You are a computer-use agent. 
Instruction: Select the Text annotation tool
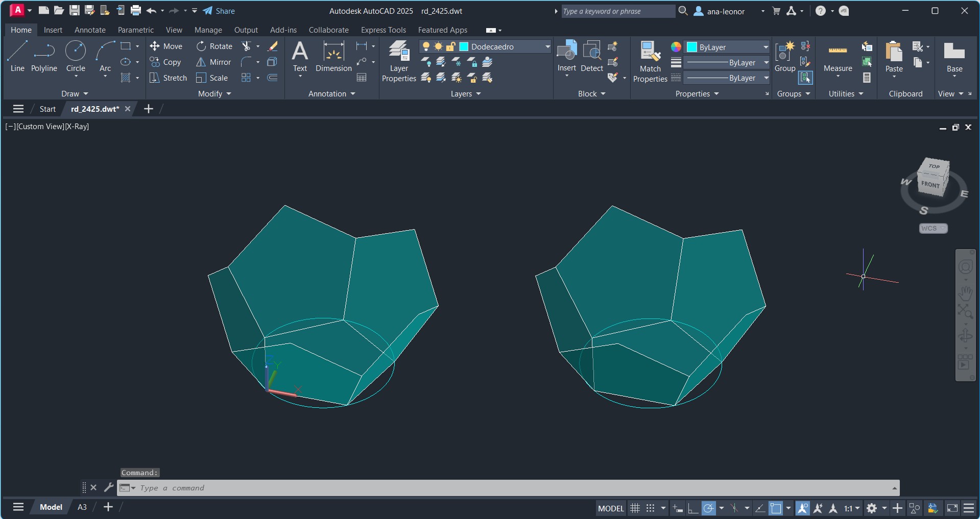[x=300, y=57]
